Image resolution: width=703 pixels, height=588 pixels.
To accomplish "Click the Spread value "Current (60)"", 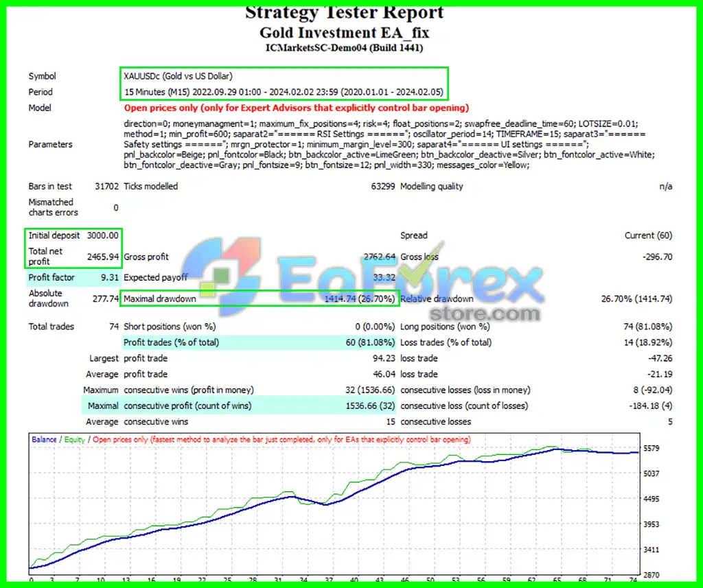I will 648,235.
